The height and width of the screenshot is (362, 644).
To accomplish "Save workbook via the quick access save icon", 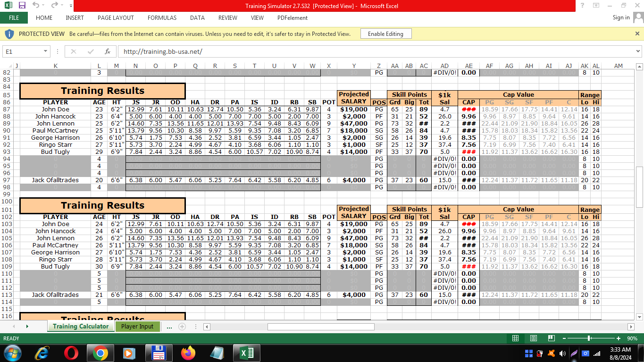I will (22, 5).
